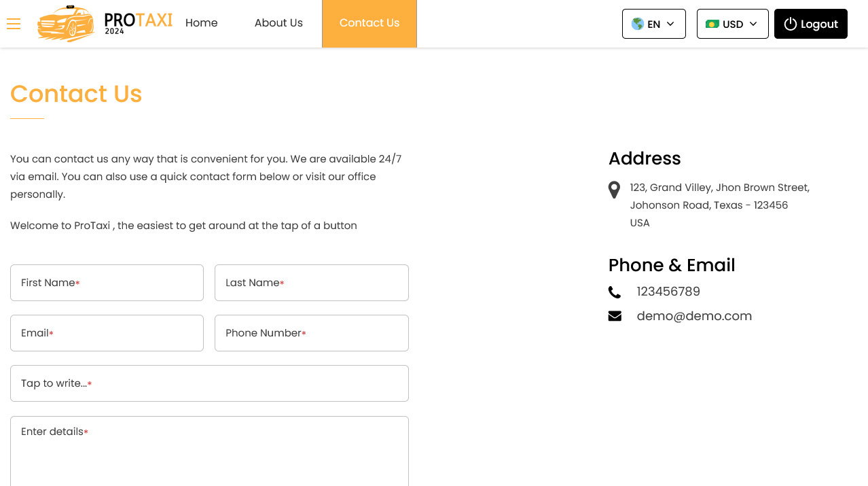
Task: Go to the Home menu item
Action: click(x=202, y=23)
